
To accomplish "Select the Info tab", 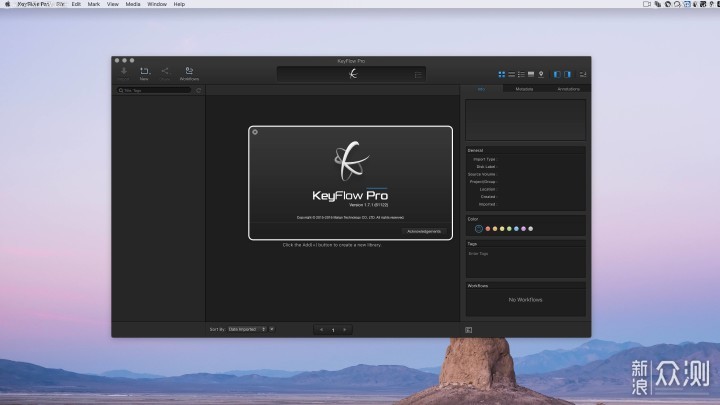I will point(481,89).
